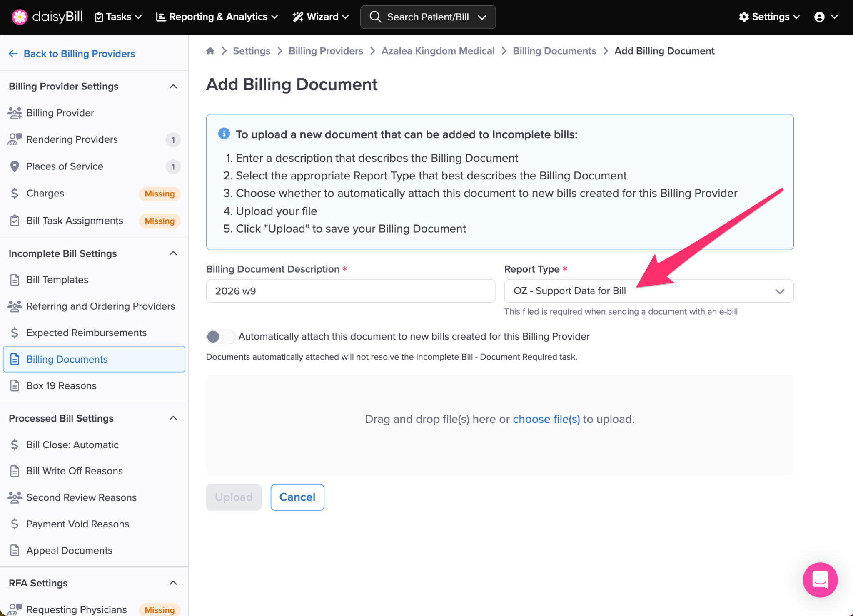Collapse Incomplete Bill Settings section
This screenshot has height=616, width=853.
tap(173, 253)
